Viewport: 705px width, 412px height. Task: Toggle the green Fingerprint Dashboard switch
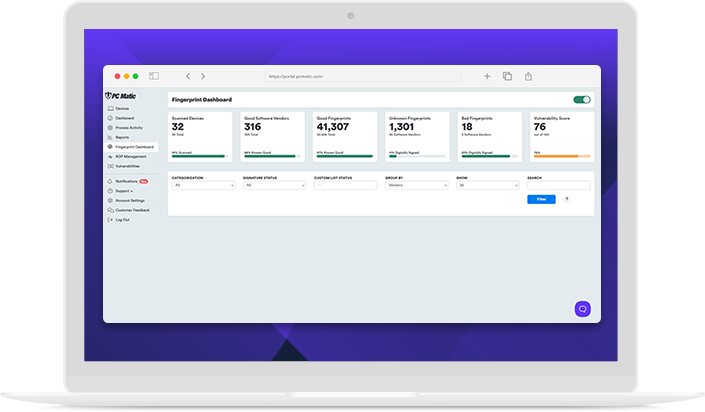tap(582, 100)
